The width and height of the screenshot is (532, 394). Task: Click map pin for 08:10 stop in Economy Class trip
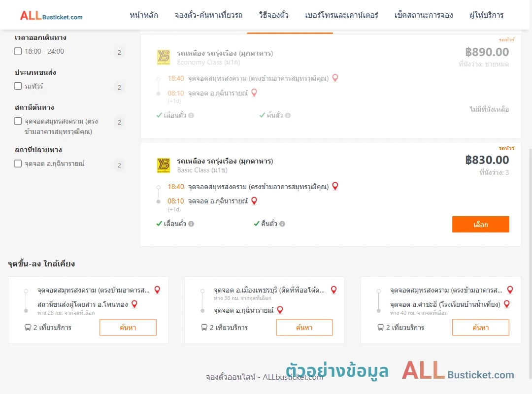254,93
